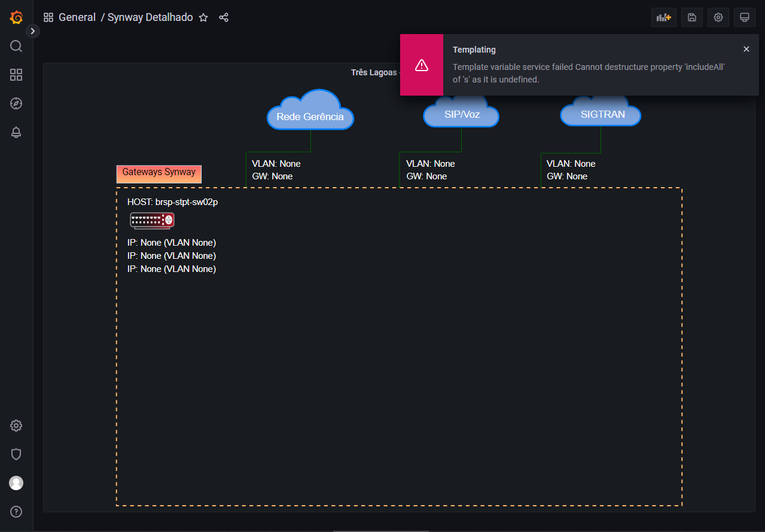This screenshot has height=532, width=765.
Task: Open Help question mark icon
Action: [x=16, y=512]
